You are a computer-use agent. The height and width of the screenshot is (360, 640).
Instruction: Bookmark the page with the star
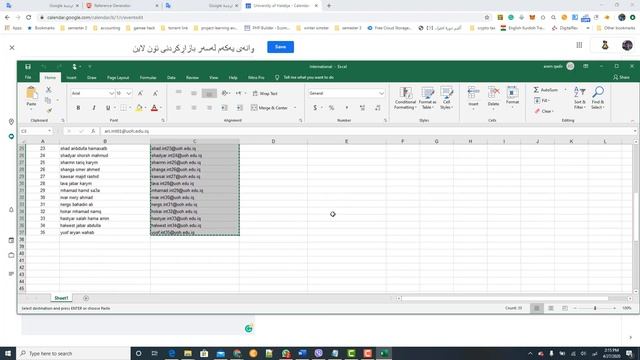coord(487,18)
